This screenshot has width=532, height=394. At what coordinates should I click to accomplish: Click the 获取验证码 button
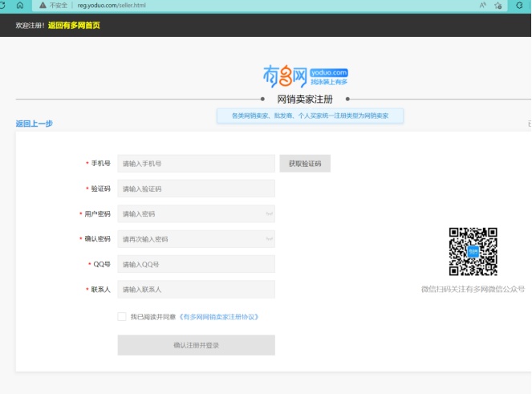[x=305, y=164]
